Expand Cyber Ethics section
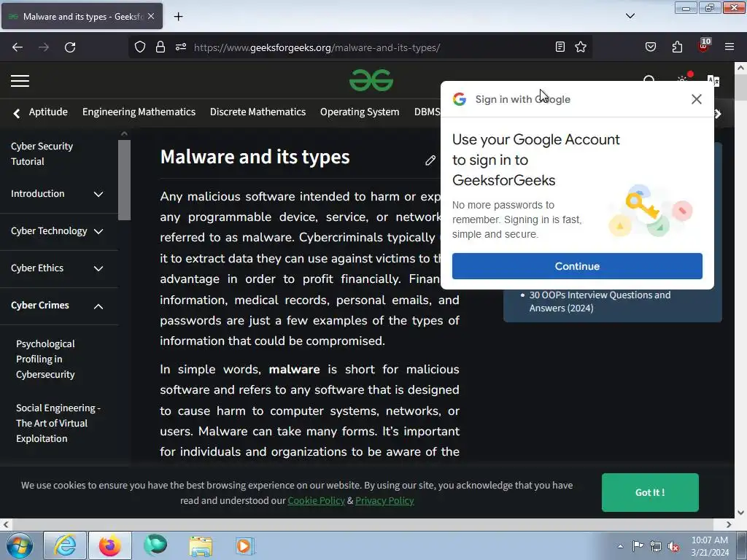The height and width of the screenshot is (560, 747). (x=98, y=268)
